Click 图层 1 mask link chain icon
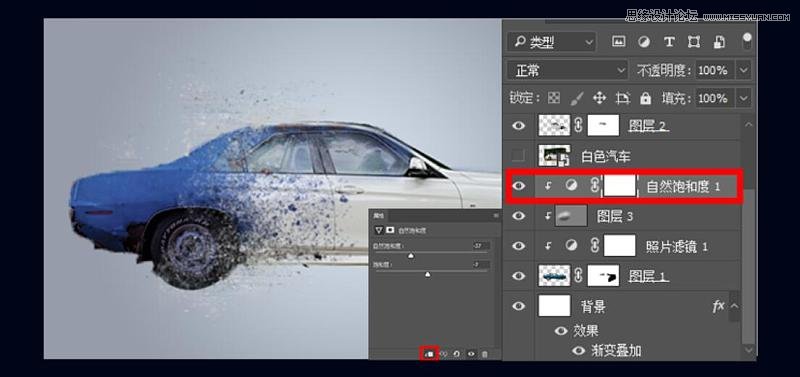This screenshot has width=800, height=377. 578,276
